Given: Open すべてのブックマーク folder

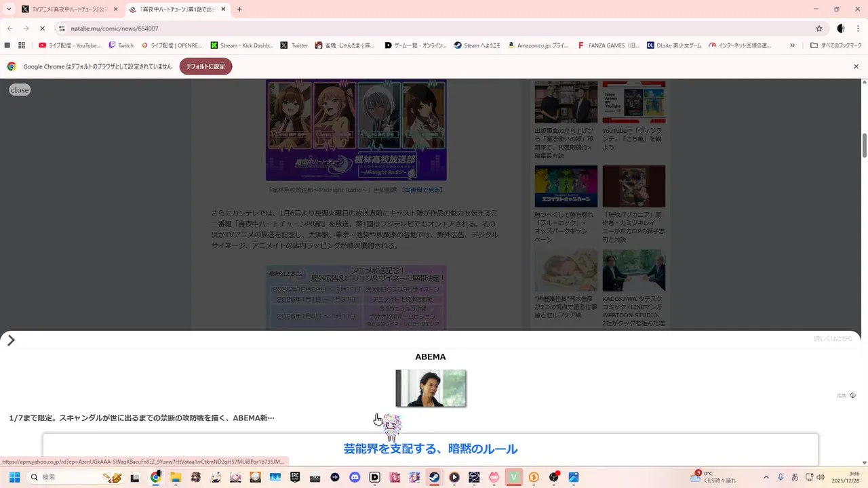Looking at the screenshot, I should tap(836, 45).
